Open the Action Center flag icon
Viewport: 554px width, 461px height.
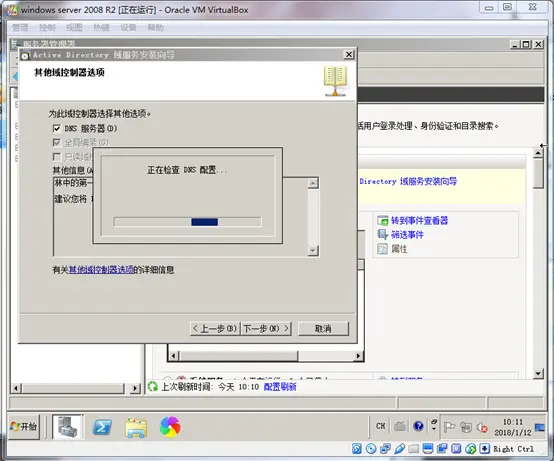click(449, 427)
